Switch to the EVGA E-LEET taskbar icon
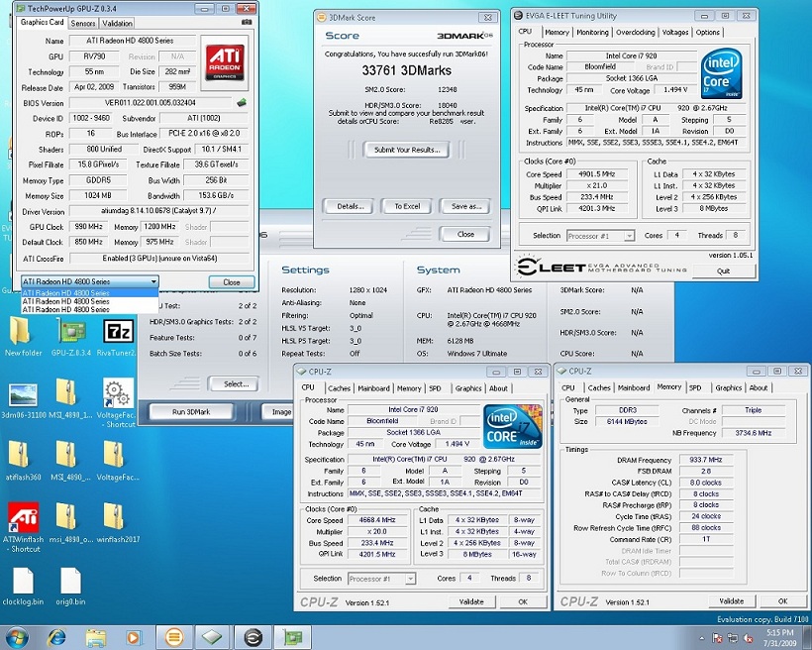Image resolution: width=812 pixels, height=650 pixels. click(253, 637)
